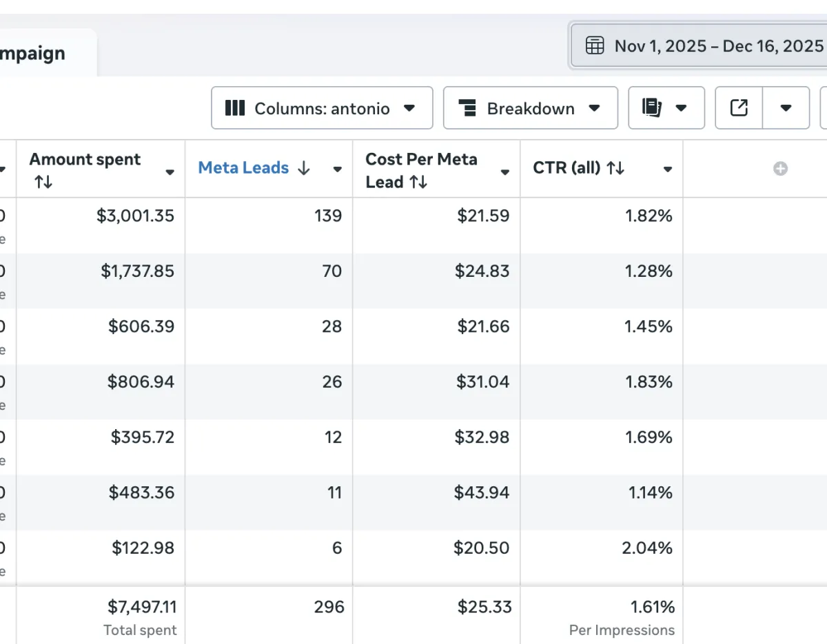Screen dimensions: 827x644
Task: Open the reports icon menu
Action: pos(666,108)
